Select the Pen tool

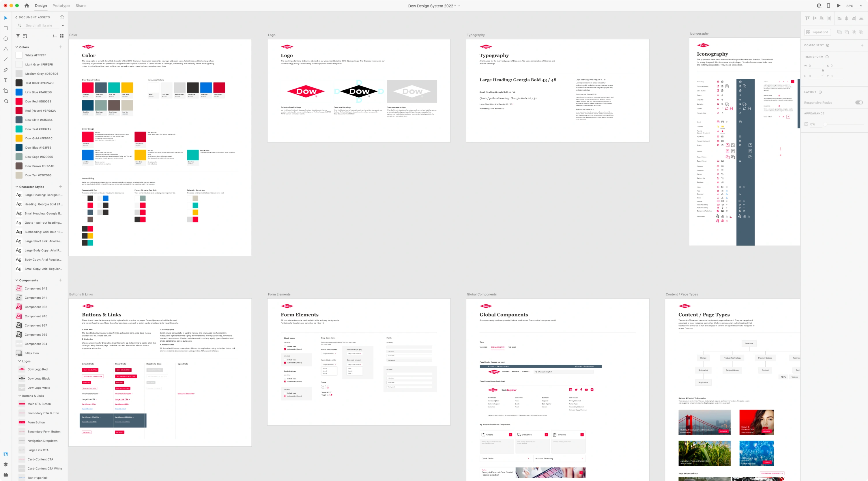[x=6, y=70]
